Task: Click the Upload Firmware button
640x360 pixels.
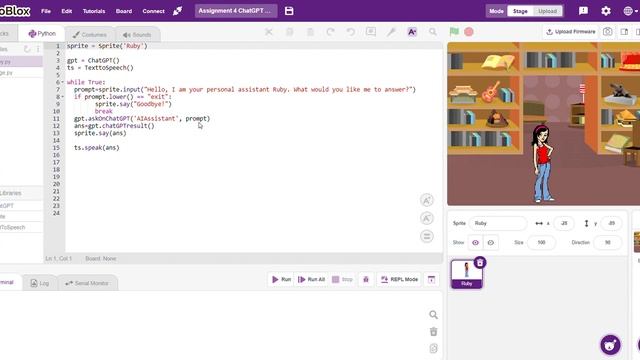Action: coord(570,31)
